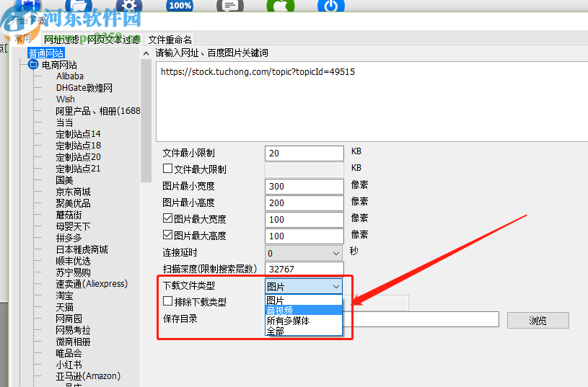Click the site tree vertical scrollbar

click(146, 120)
